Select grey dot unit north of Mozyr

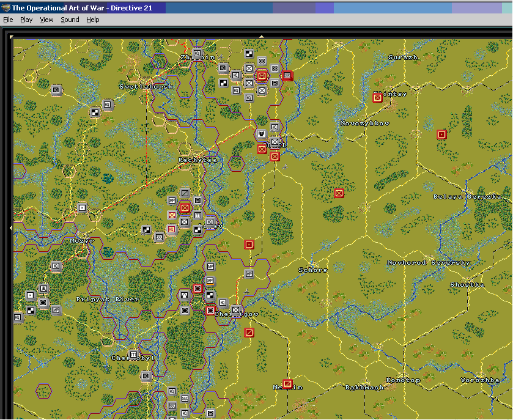pos(82,208)
